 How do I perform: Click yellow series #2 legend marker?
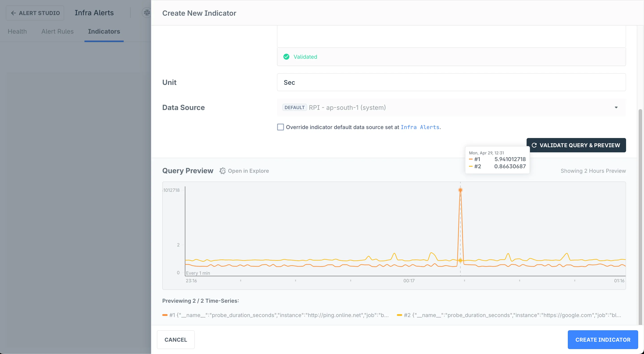[x=399, y=315]
